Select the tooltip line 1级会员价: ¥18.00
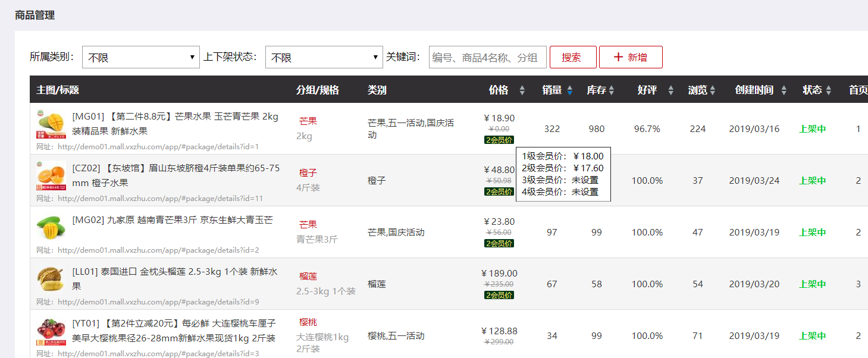 (x=563, y=156)
